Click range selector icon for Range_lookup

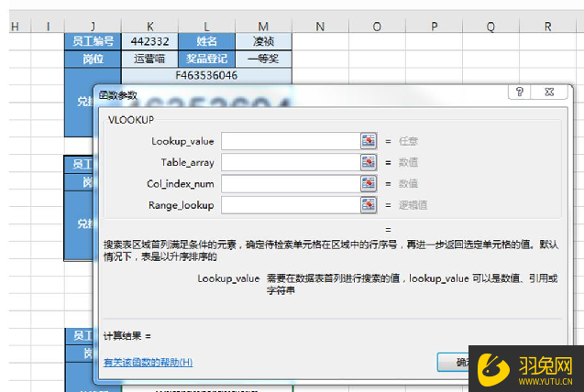click(369, 205)
